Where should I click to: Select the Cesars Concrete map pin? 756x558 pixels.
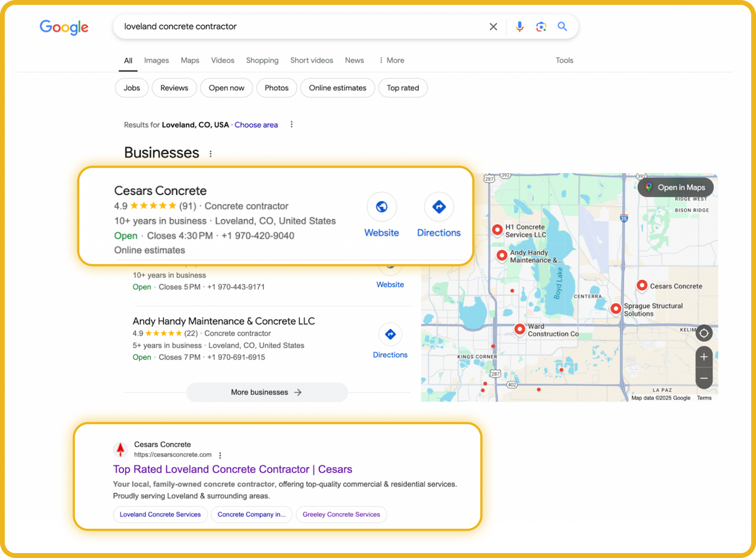(x=642, y=286)
